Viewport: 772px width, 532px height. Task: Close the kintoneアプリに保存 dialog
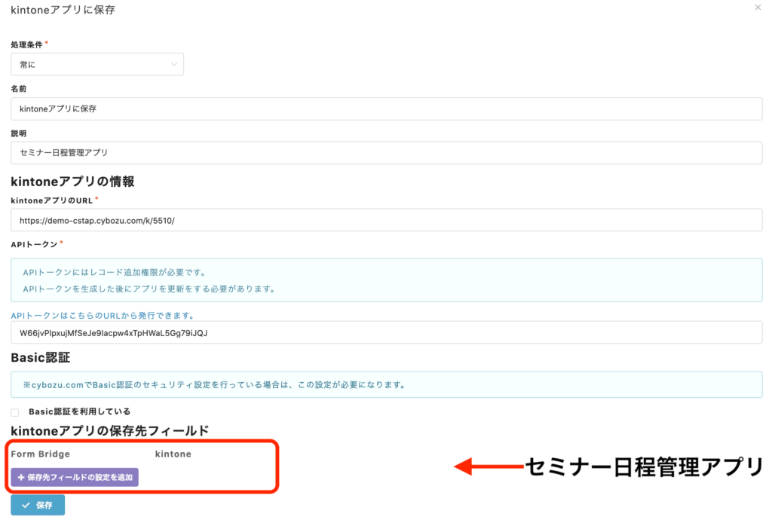[758, 8]
